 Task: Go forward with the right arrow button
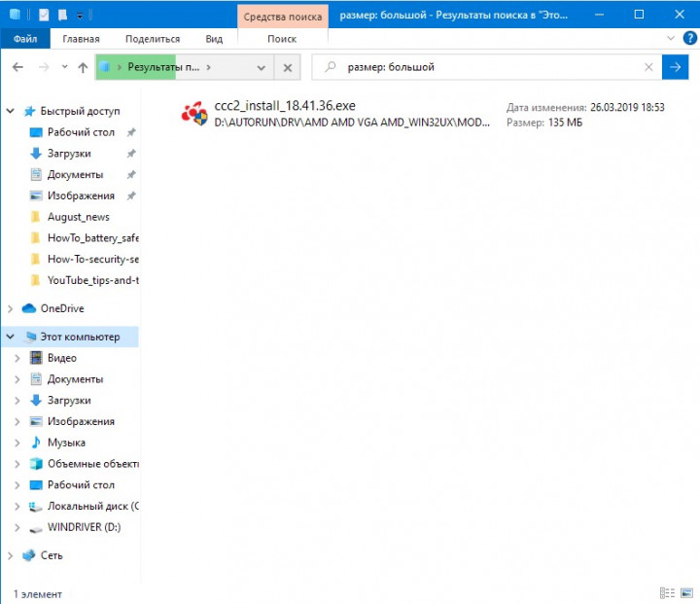tap(44, 67)
